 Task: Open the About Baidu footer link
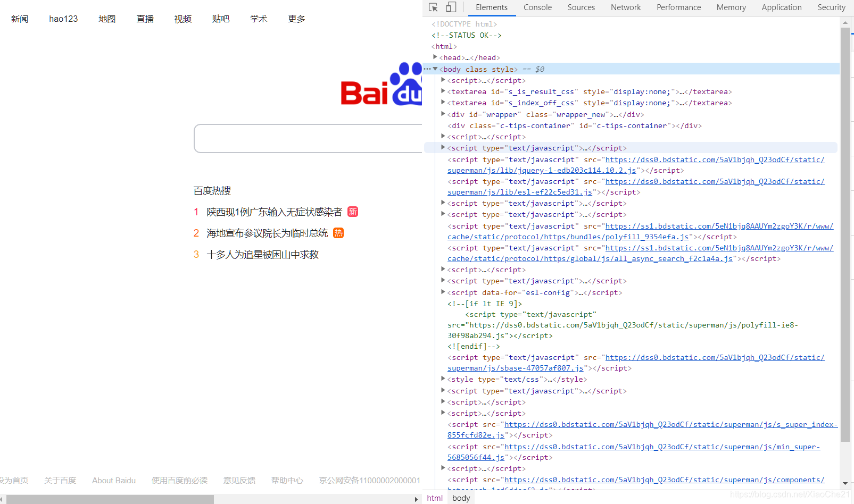[114, 480]
